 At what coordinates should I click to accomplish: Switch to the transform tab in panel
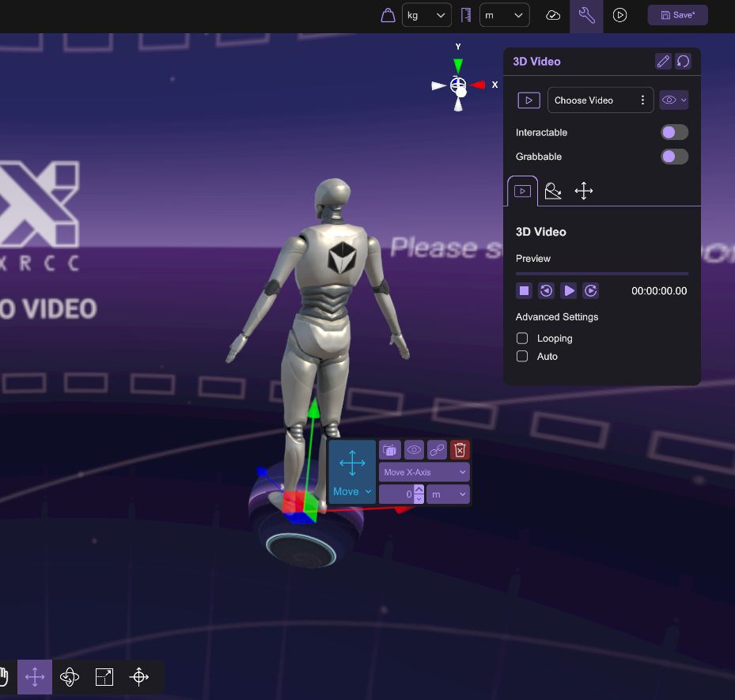pos(584,191)
